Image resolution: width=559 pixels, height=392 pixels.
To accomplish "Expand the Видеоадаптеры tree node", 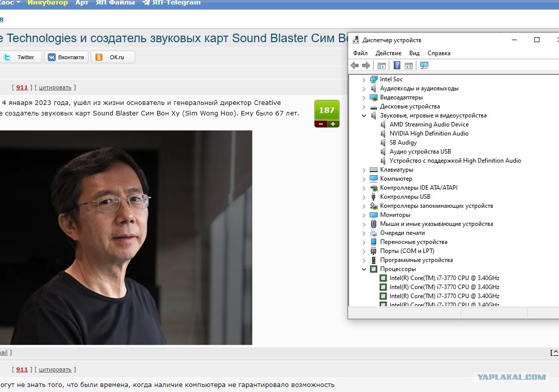I will (x=364, y=97).
